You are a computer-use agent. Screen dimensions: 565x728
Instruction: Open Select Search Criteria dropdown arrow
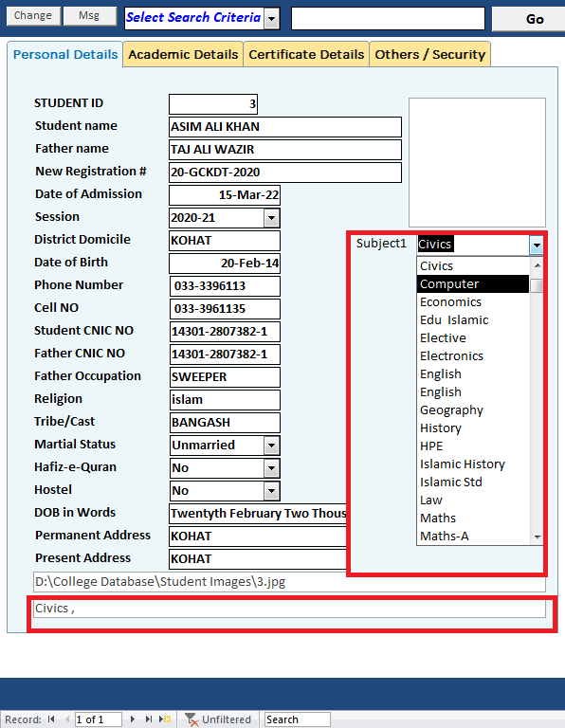(x=272, y=19)
